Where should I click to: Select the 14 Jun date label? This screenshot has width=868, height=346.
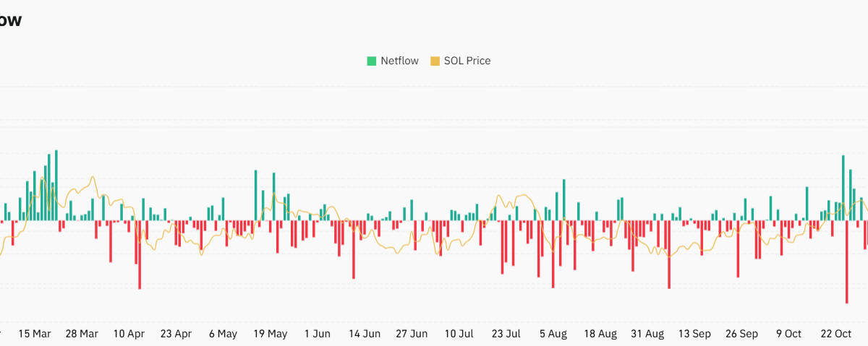(365, 334)
